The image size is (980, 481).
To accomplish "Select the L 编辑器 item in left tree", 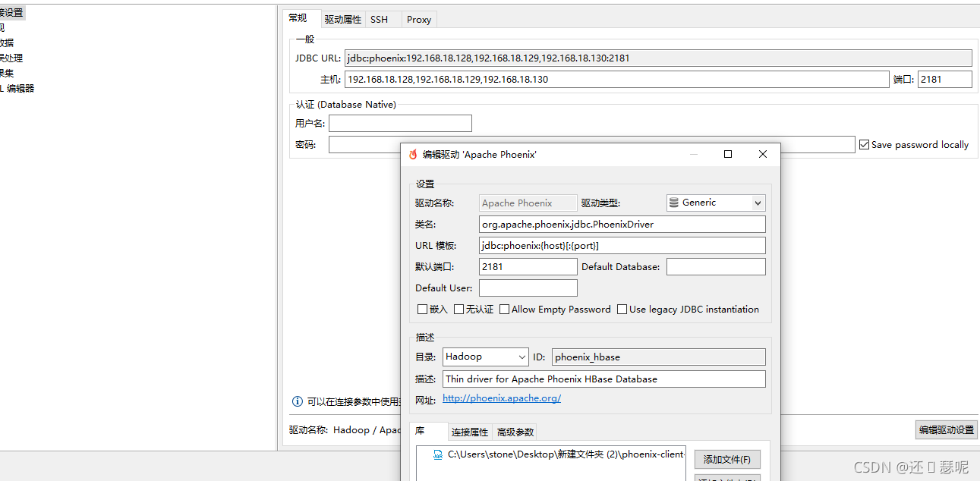I will tap(17, 88).
